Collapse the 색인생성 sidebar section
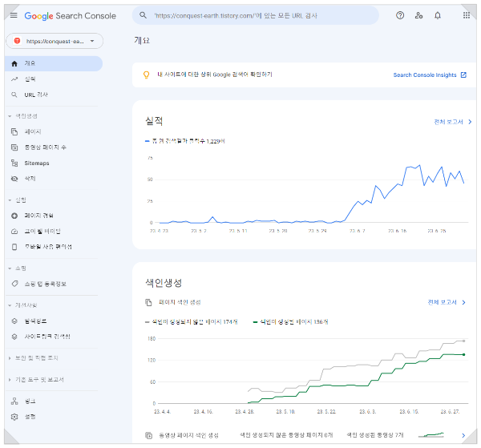This screenshot has height=448, width=481. (10, 116)
